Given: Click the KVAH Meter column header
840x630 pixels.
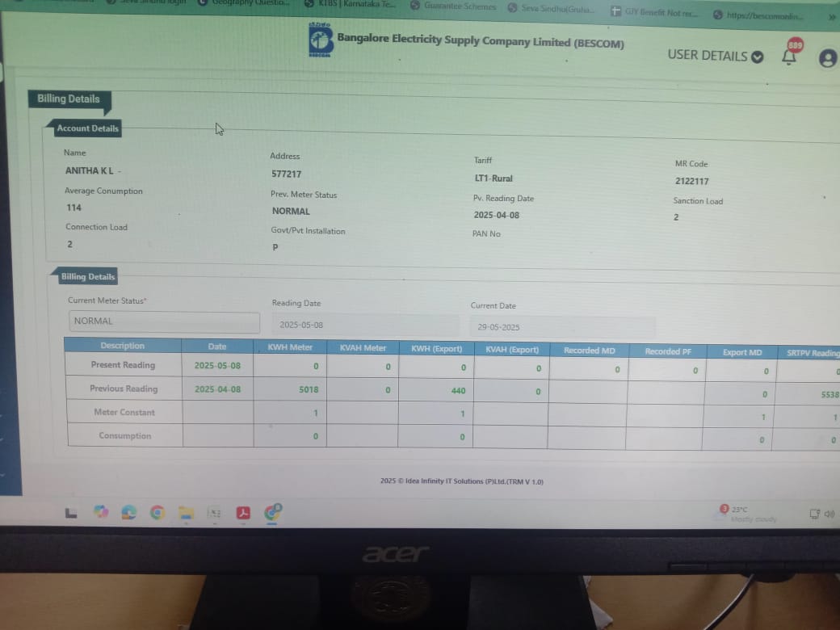Looking at the screenshot, I should [363, 348].
